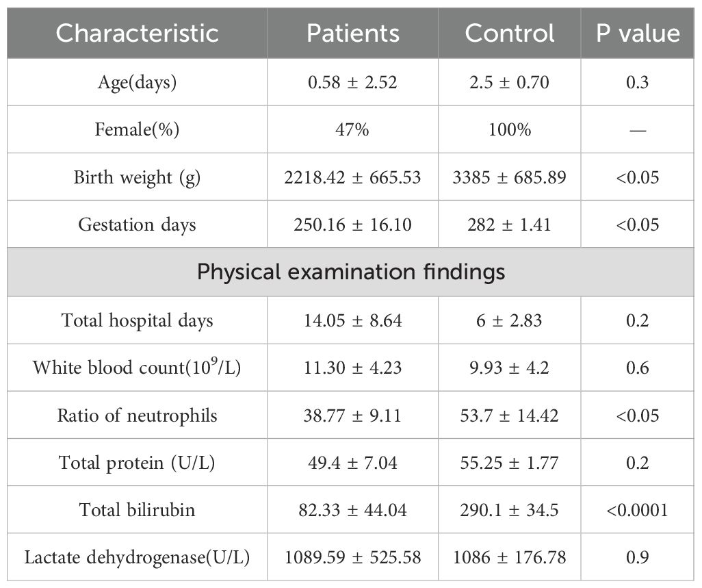Viewport: 702px width, 588px height.
Task: Select the Total hospital days label
Action: pos(137,320)
